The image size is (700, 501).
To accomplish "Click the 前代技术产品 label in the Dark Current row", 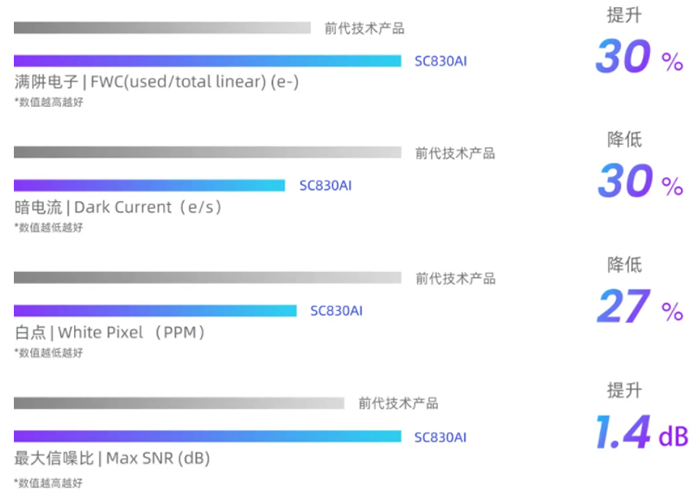I will click(455, 153).
